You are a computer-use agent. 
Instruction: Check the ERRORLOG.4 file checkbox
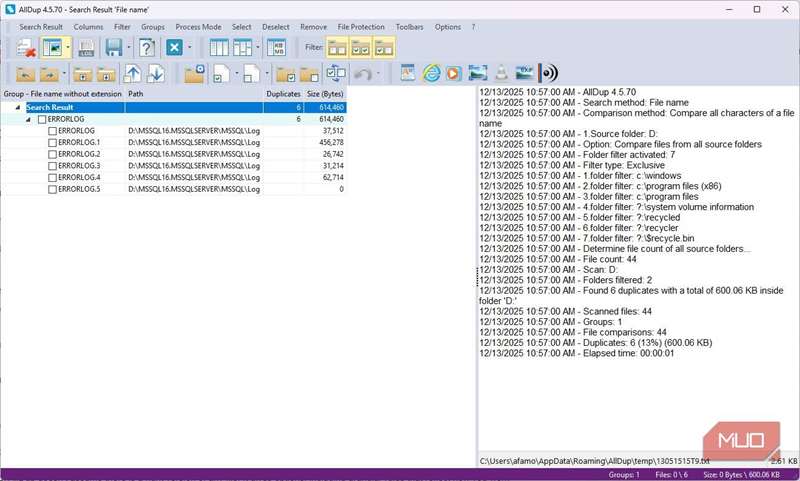coord(52,178)
